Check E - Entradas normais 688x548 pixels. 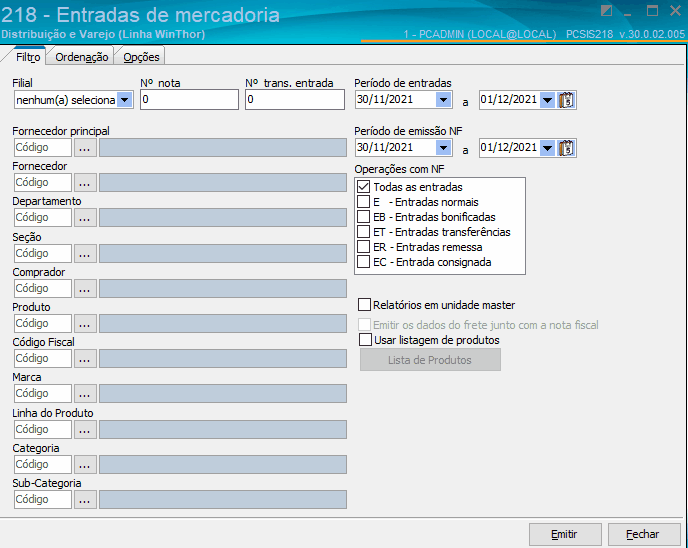tap(363, 202)
